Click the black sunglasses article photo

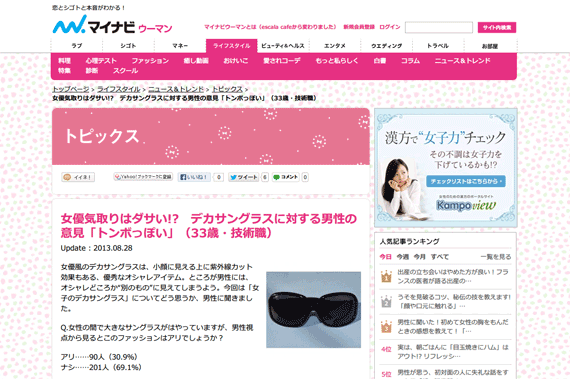313,310
